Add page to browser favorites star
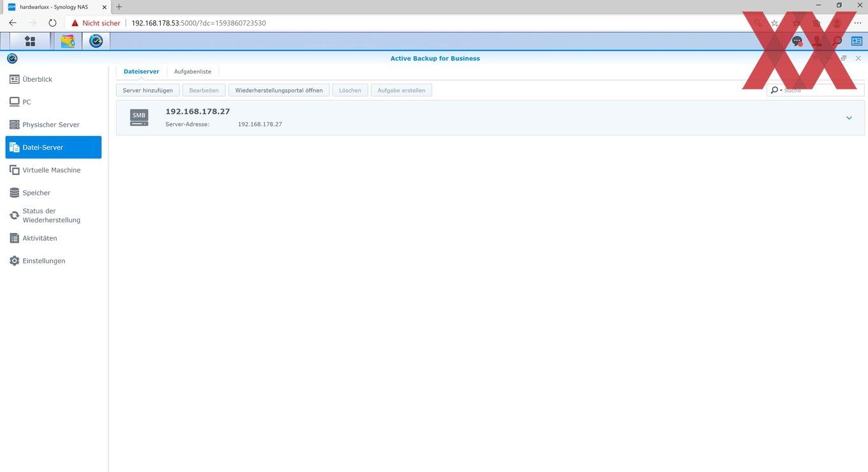868x472 pixels. coord(774,23)
